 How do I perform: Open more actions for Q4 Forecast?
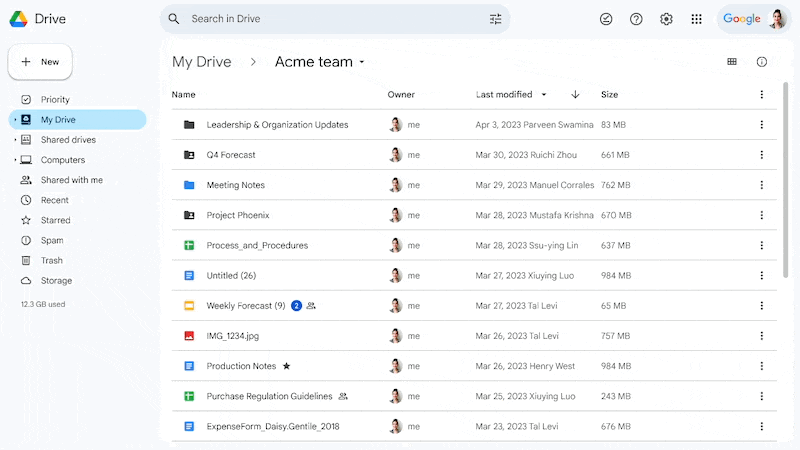coord(761,155)
